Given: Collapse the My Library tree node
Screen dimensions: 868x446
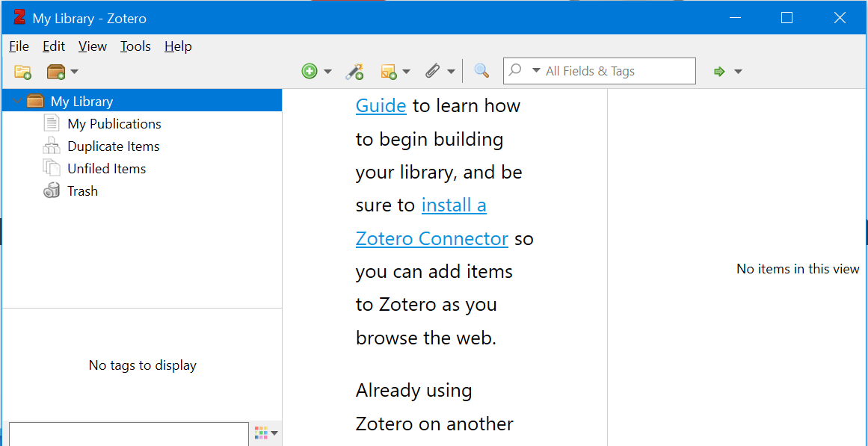Looking at the screenshot, I should pyautogui.click(x=16, y=100).
